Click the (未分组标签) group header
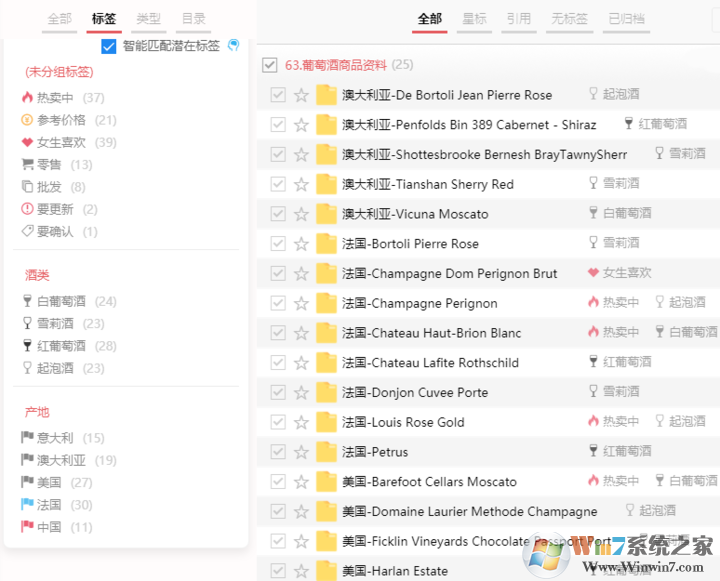The image size is (720, 581). 59,72
